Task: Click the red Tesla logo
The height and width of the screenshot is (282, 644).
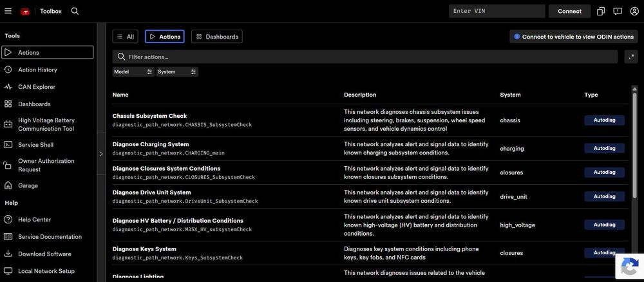Action: 25,12
